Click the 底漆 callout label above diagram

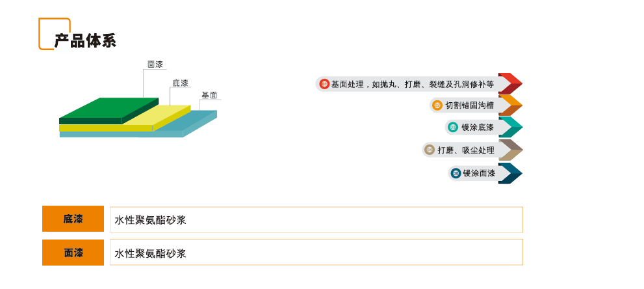pyautogui.click(x=180, y=83)
